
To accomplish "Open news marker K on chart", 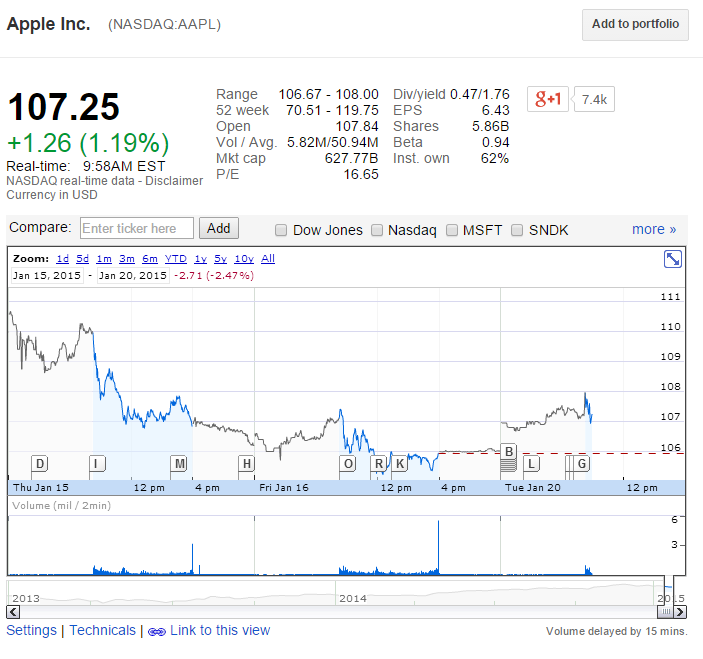I will tap(399, 464).
